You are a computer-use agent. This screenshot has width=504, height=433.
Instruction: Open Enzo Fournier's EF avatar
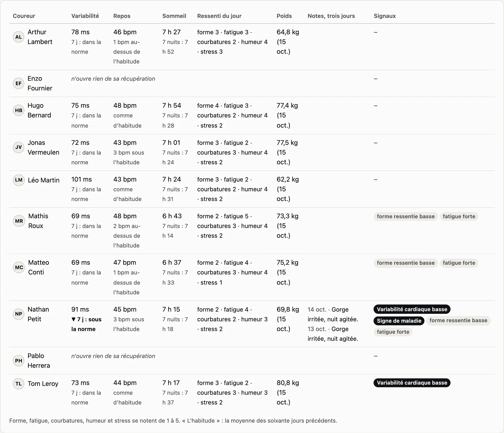click(x=19, y=83)
